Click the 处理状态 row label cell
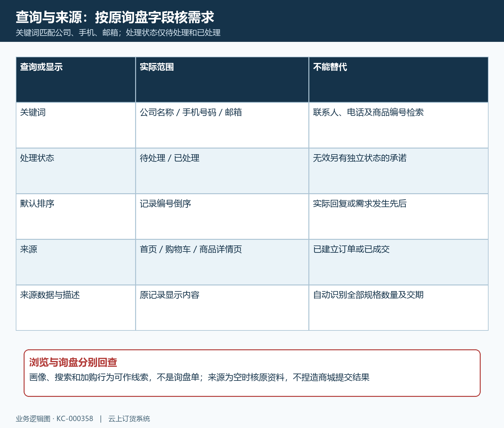504x428 pixels. tap(76, 171)
